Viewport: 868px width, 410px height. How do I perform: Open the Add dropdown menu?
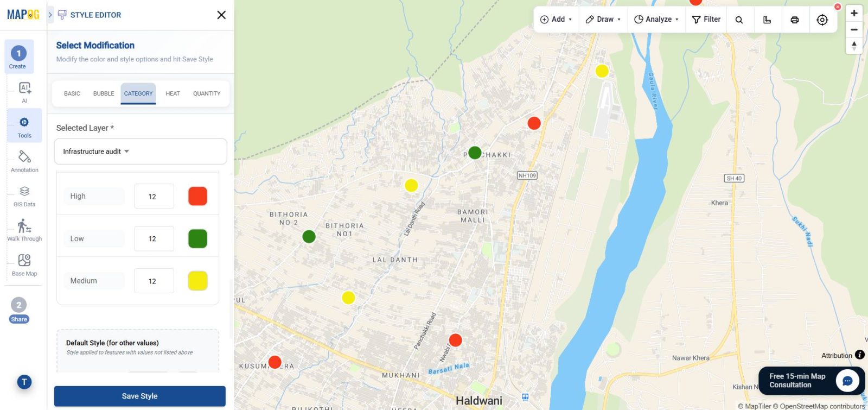point(556,19)
